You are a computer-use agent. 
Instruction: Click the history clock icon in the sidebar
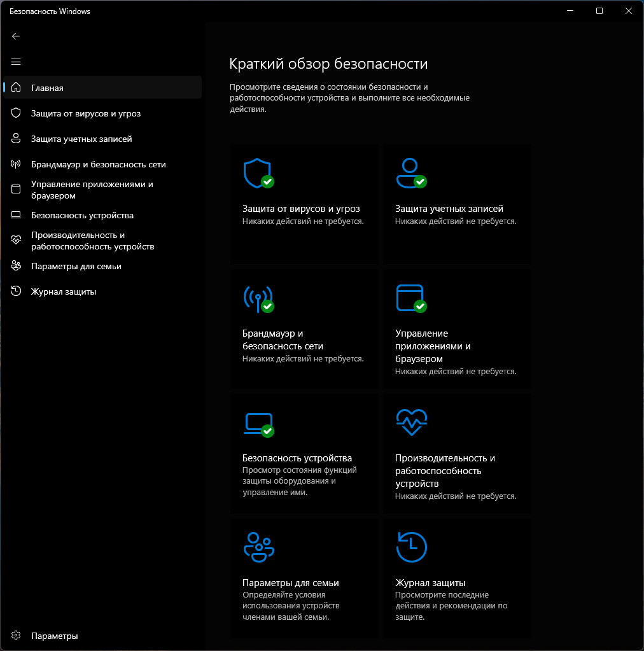click(16, 291)
